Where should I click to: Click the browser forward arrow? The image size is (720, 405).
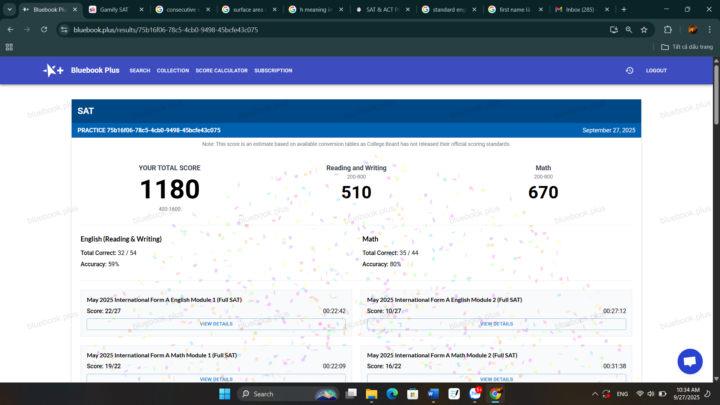[27, 29]
